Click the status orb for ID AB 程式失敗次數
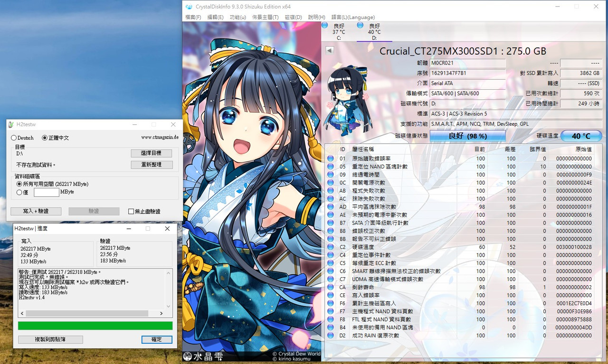 [330, 191]
